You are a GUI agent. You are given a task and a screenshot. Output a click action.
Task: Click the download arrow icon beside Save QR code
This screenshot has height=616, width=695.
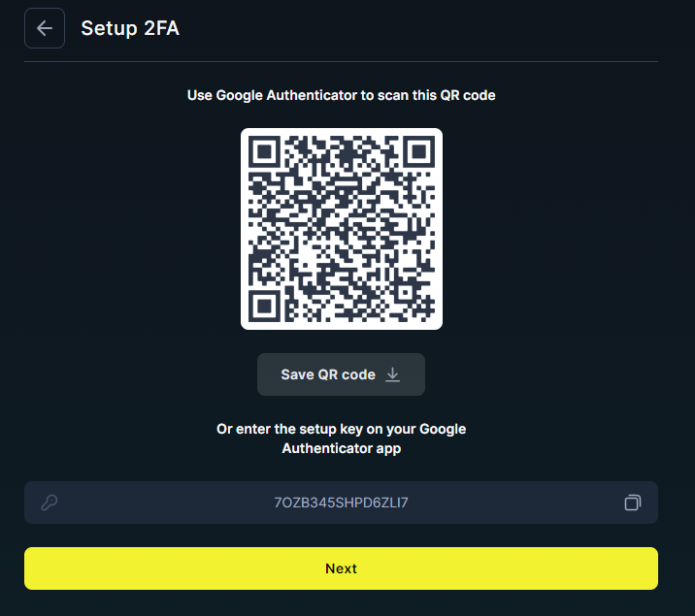392,374
